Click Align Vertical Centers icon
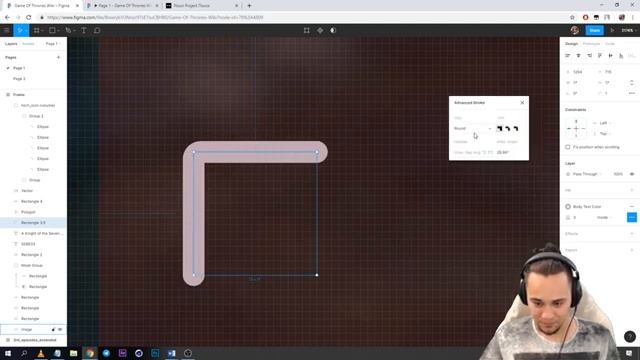640x360 pixels. [x=611, y=56]
